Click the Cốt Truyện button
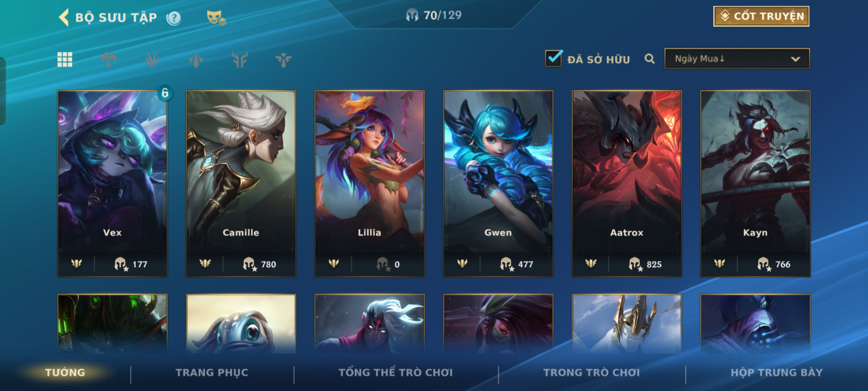Screen dimensions: 868x391 click(x=761, y=16)
